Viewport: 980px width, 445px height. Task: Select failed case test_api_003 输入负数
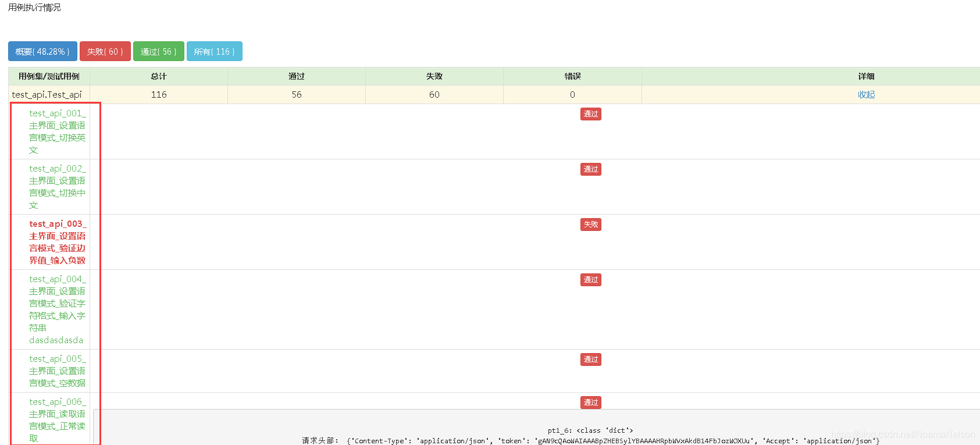57,242
